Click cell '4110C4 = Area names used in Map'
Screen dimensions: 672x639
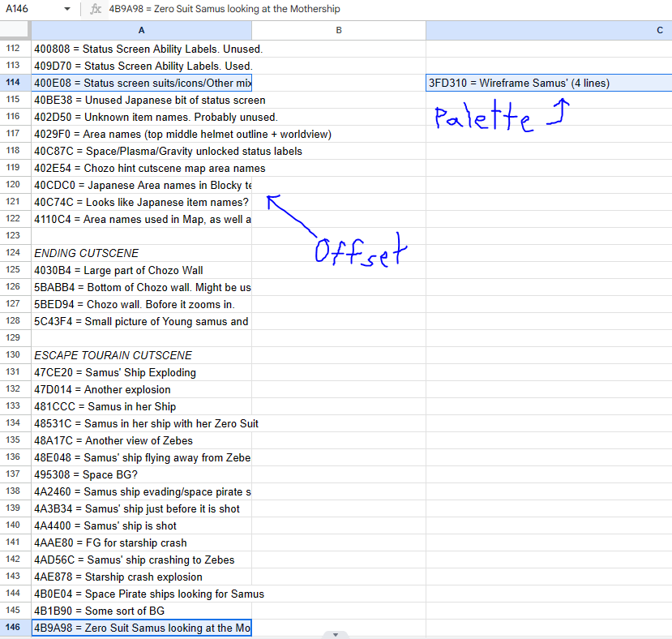[x=141, y=219]
